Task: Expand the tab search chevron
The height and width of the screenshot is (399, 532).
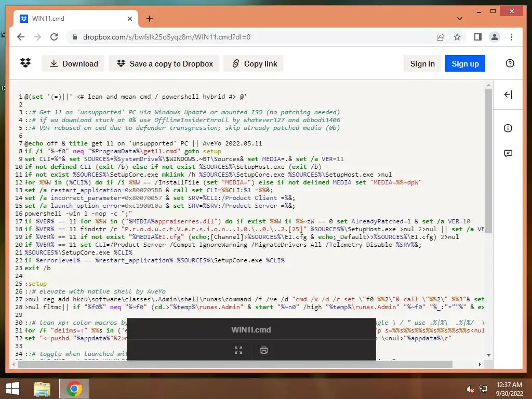Action: pos(460,19)
